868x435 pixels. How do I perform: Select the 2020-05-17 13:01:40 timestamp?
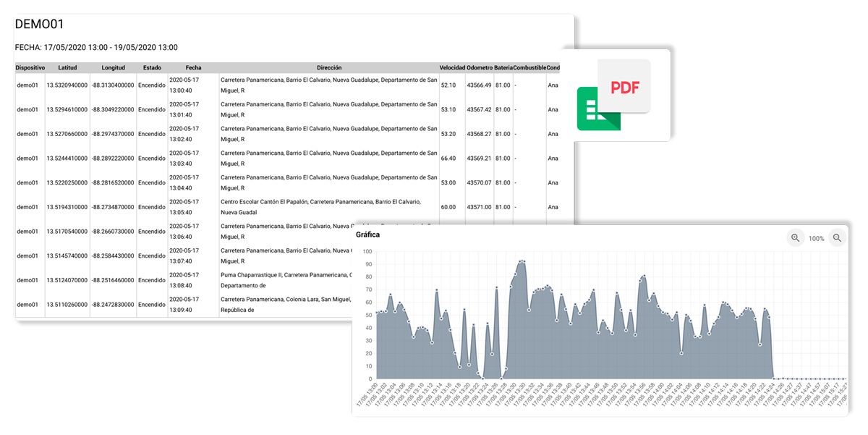click(x=184, y=110)
